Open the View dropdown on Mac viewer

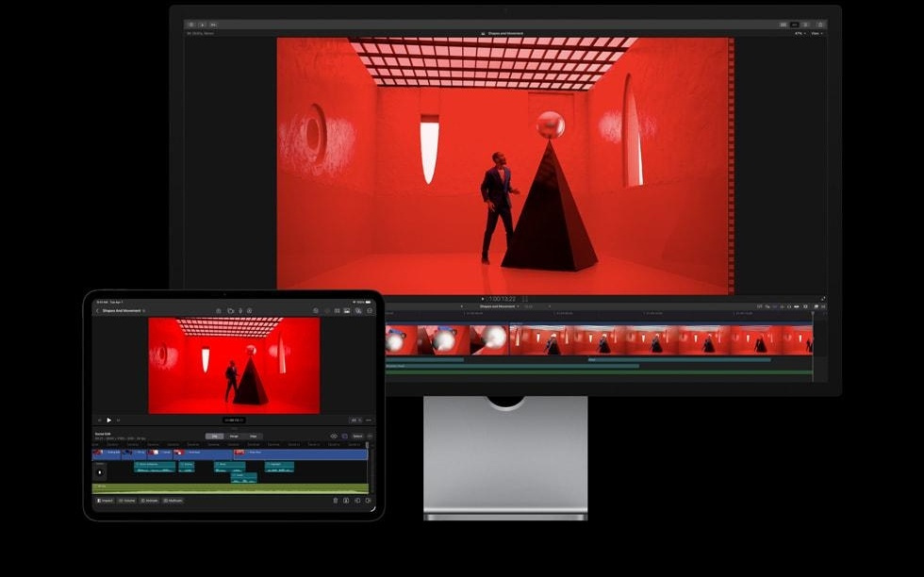pos(816,33)
